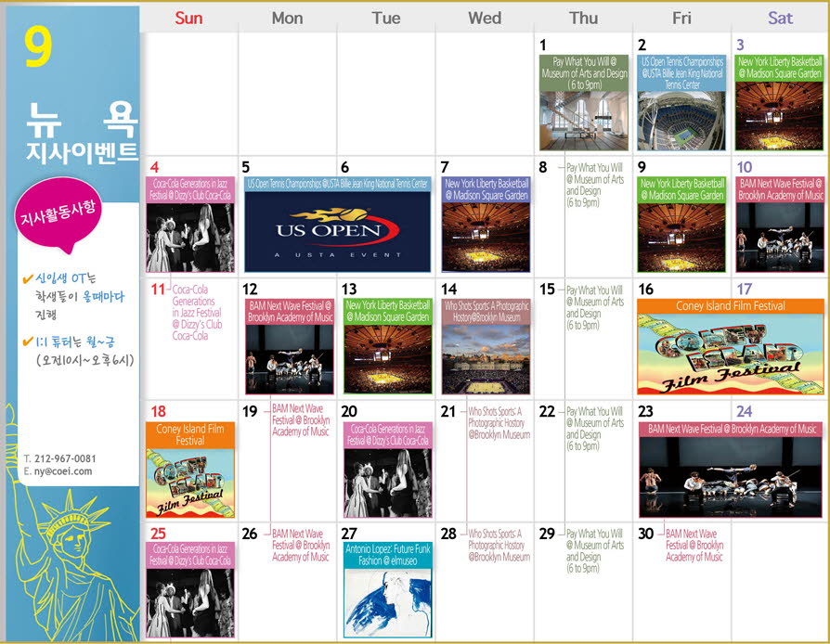The width and height of the screenshot is (830, 644).
Task: Click the Who Shot Sports label on the 14th
Action: 486,312
